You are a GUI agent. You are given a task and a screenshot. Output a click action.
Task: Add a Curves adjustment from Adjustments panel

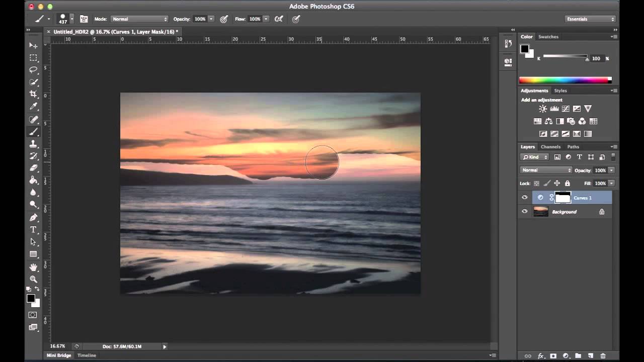pyautogui.click(x=566, y=109)
